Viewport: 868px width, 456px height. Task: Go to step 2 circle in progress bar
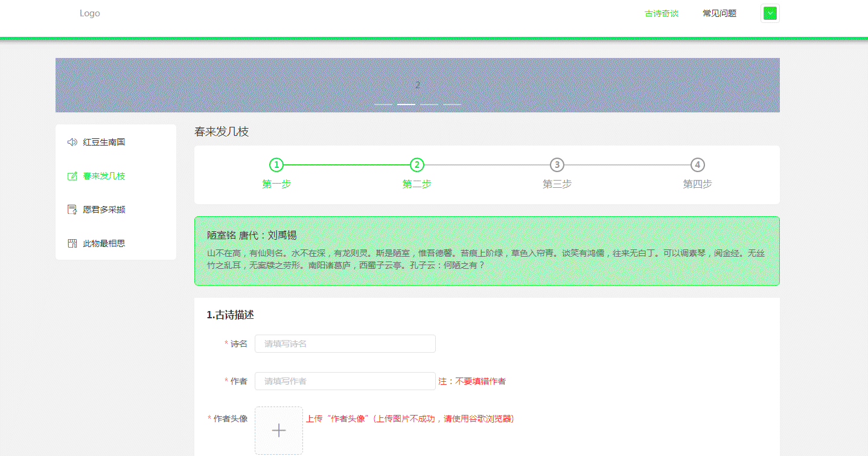coord(417,165)
